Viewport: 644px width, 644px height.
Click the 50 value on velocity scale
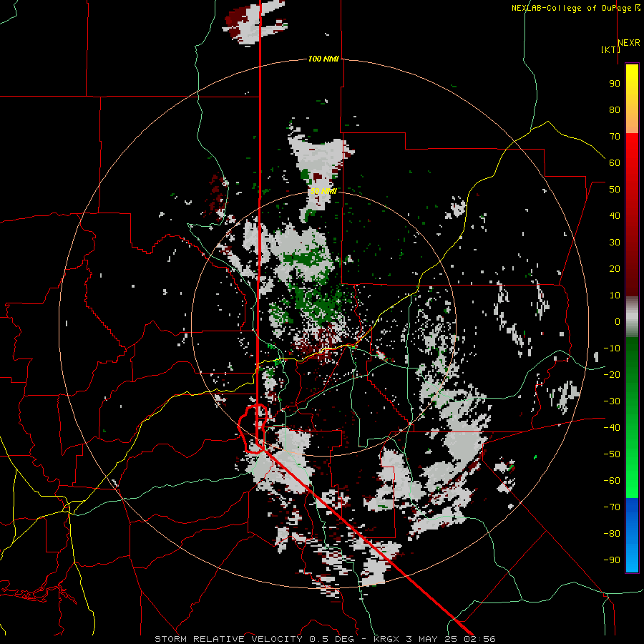[x=615, y=190]
